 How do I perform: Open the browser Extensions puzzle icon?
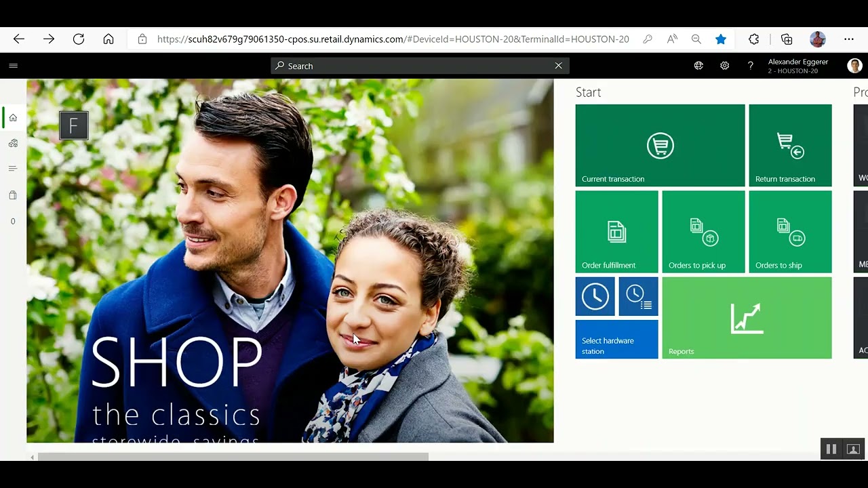tap(753, 39)
